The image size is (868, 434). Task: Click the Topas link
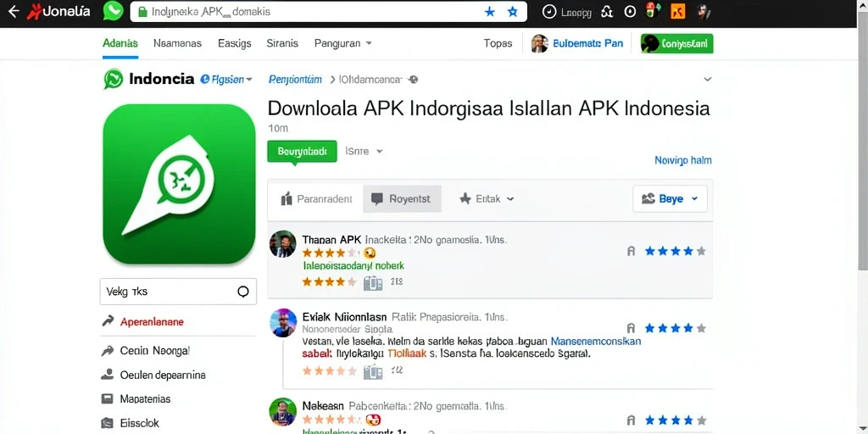tap(498, 43)
